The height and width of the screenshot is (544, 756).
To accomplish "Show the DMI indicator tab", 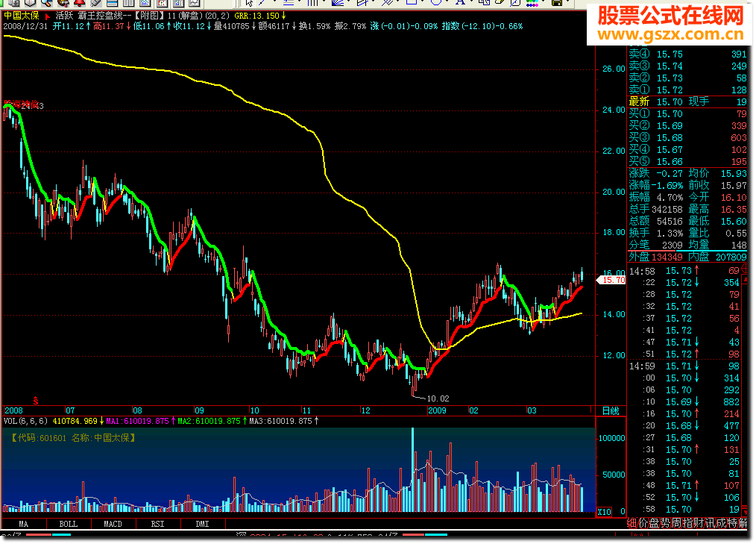I will [202, 524].
